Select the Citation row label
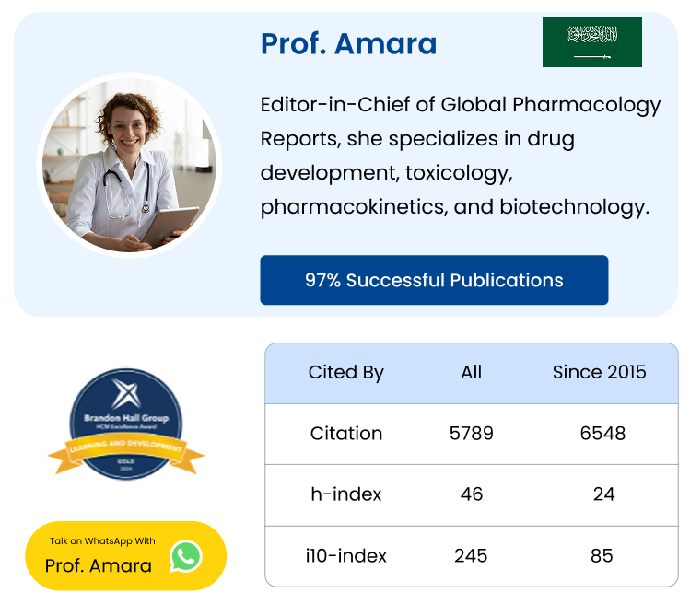 [345, 433]
